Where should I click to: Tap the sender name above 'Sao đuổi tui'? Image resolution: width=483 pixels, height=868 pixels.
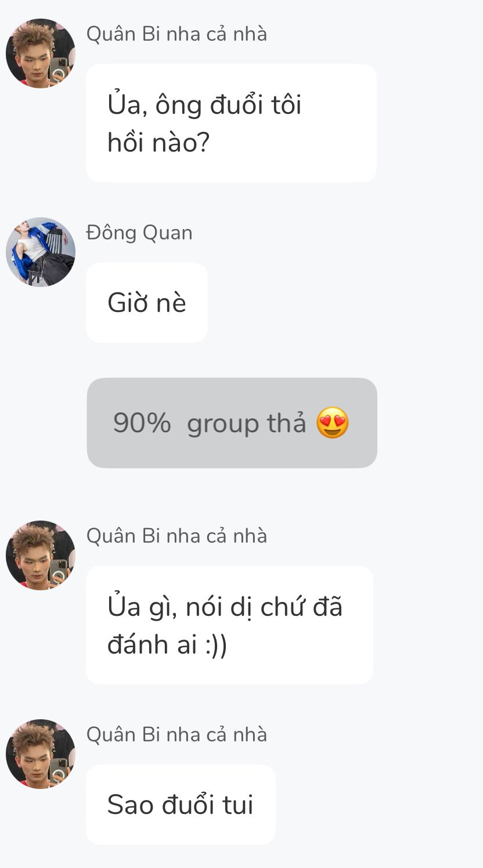(x=176, y=735)
